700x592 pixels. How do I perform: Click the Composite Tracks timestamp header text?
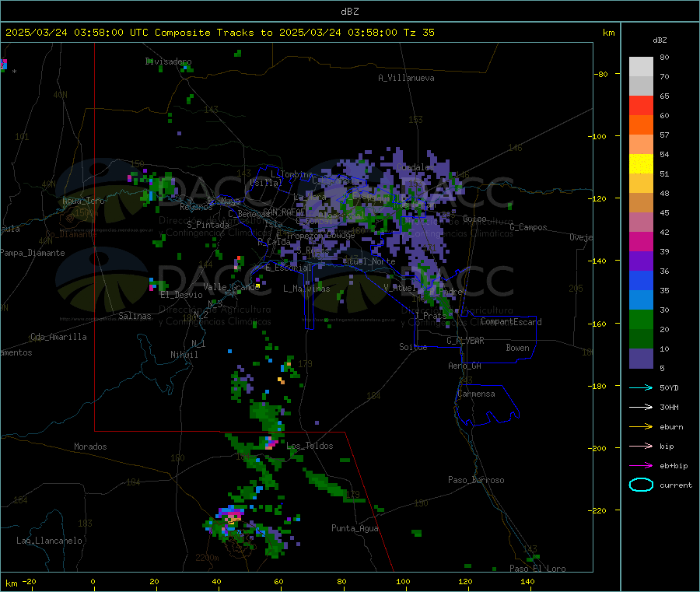[219, 33]
